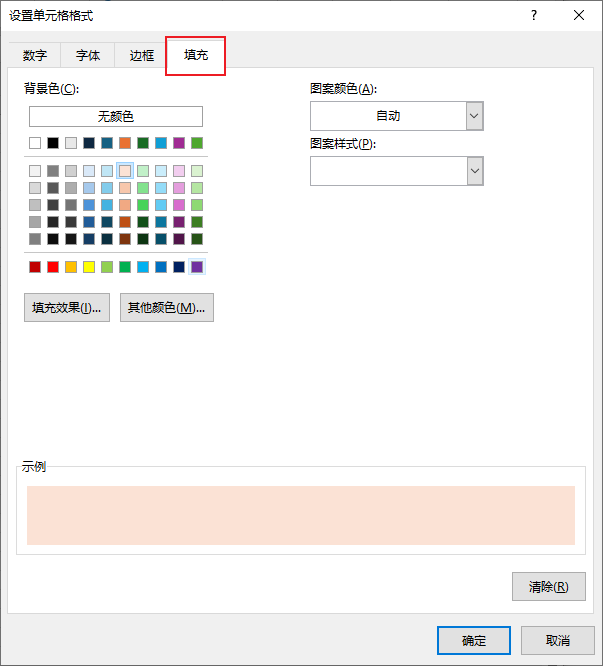Click the 清除 button
This screenshot has width=603, height=666.
point(549,587)
